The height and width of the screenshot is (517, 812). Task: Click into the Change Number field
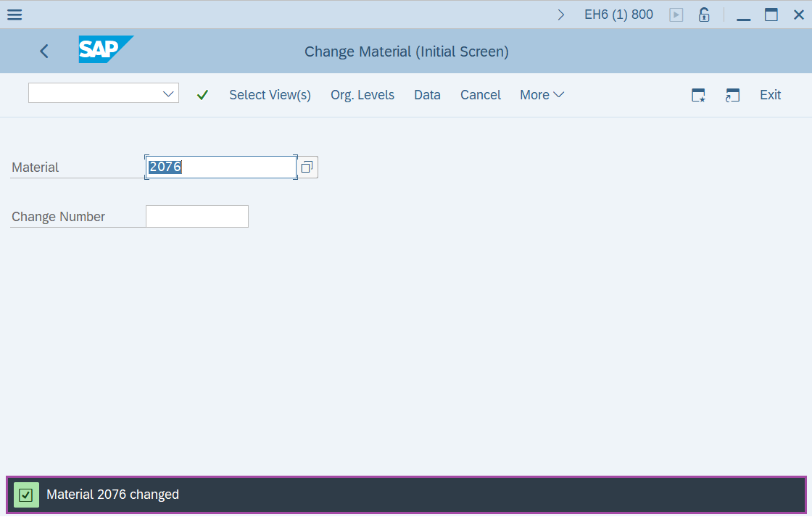[x=197, y=217]
